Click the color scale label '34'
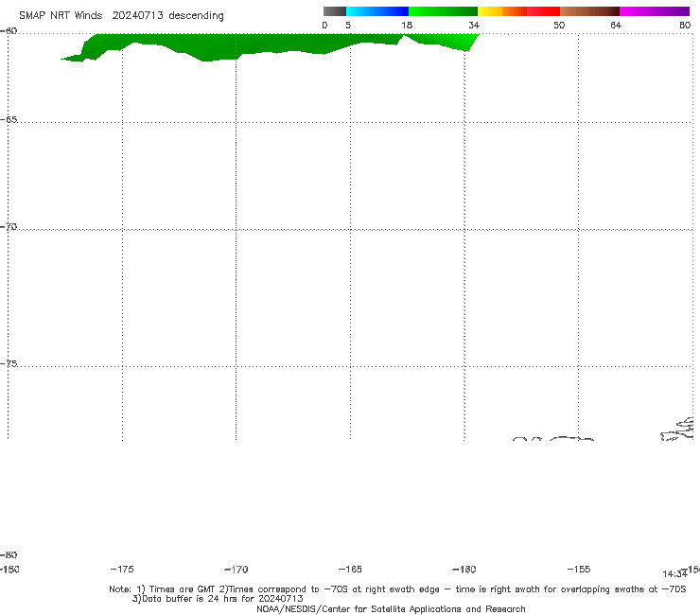The image size is (700, 615). 474,25
